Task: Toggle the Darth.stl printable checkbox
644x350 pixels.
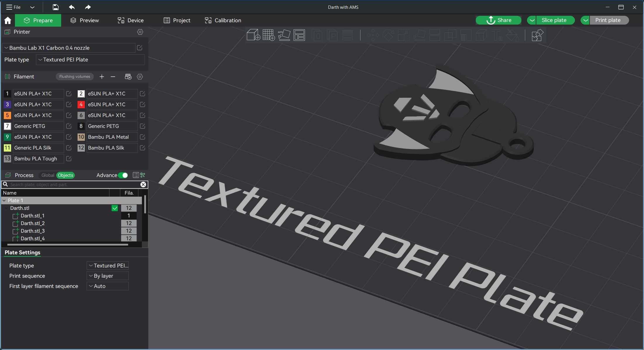Action: coord(115,208)
